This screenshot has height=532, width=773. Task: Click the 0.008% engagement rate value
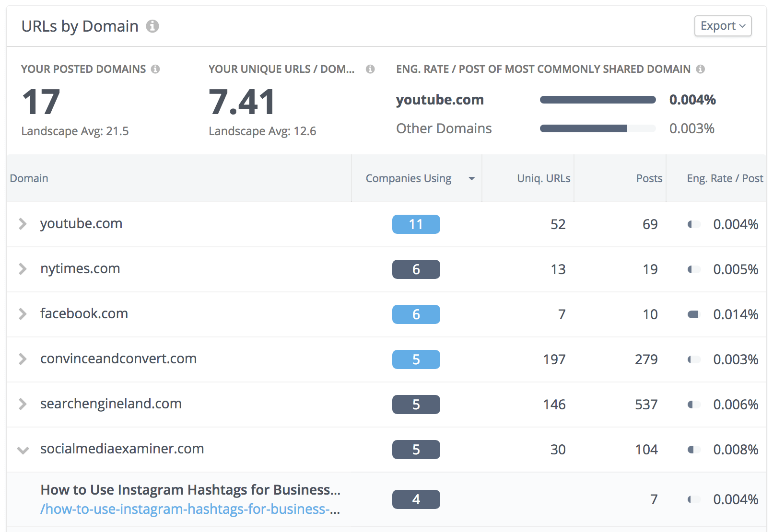click(736, 450)
